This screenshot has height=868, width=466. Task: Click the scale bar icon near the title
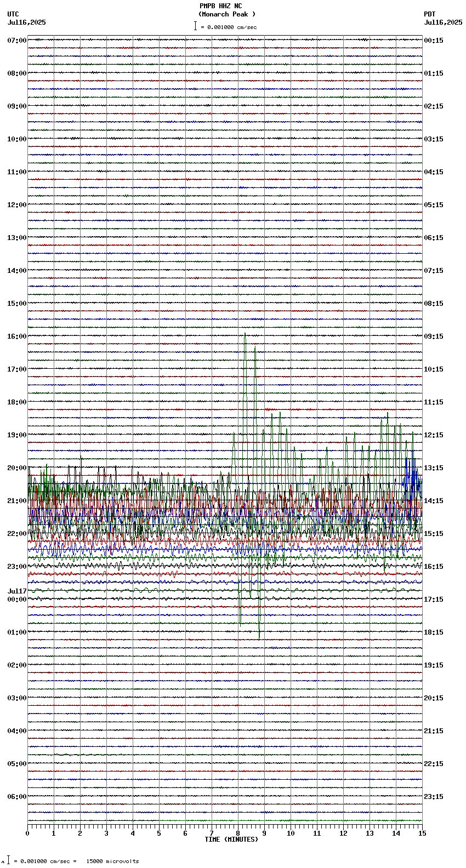[x=195, y=26]
